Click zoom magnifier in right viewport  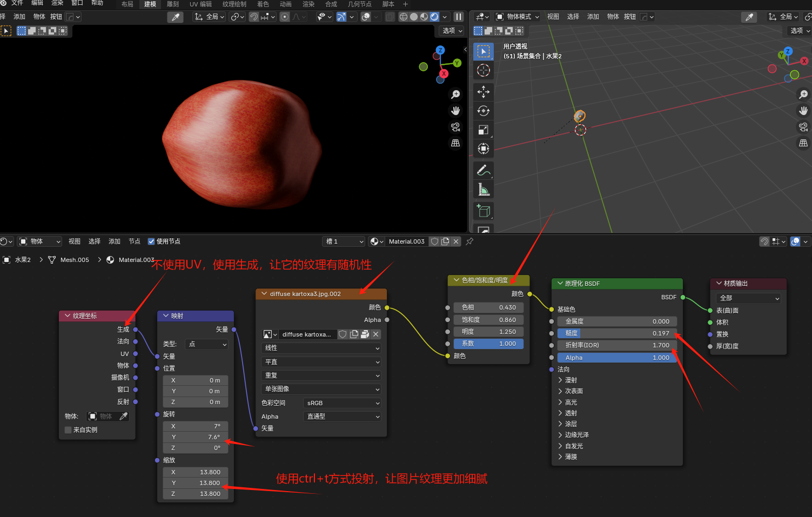[x=803, y=95]
